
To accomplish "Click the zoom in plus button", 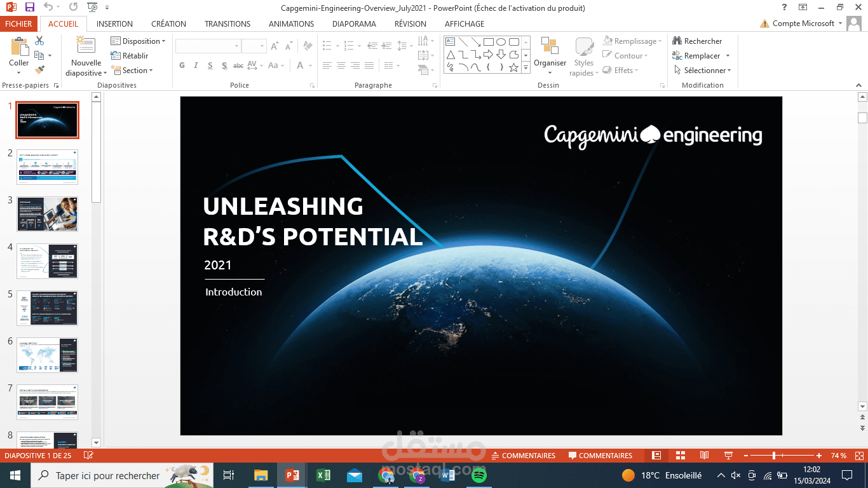I will tap(819, 456).
